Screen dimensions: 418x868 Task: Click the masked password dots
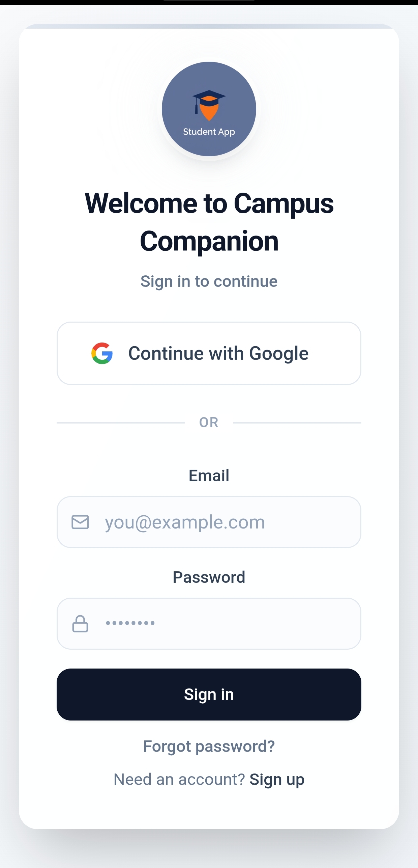click(x=130, y=623)
